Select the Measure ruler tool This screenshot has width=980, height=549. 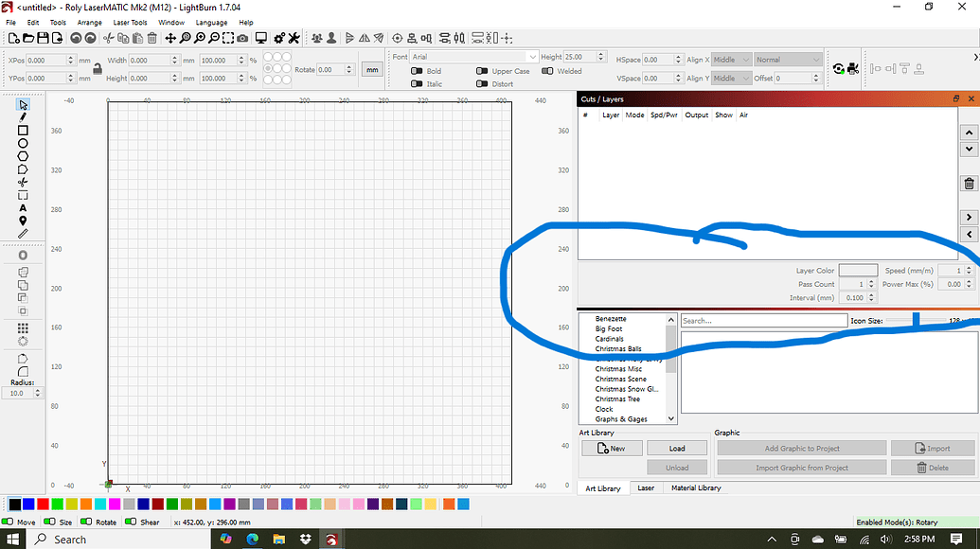pos(23,234)
